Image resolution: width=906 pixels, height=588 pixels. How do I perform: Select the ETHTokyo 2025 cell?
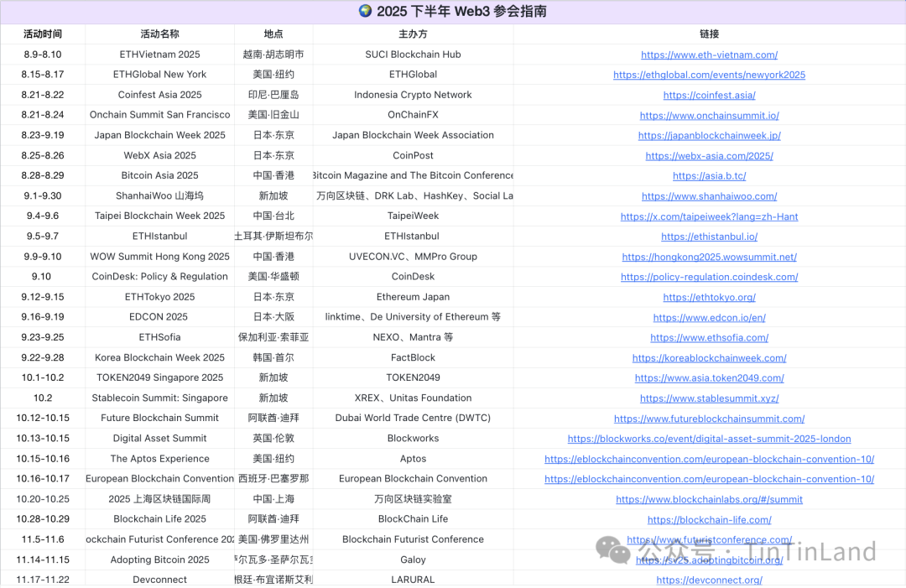point(160,297)
